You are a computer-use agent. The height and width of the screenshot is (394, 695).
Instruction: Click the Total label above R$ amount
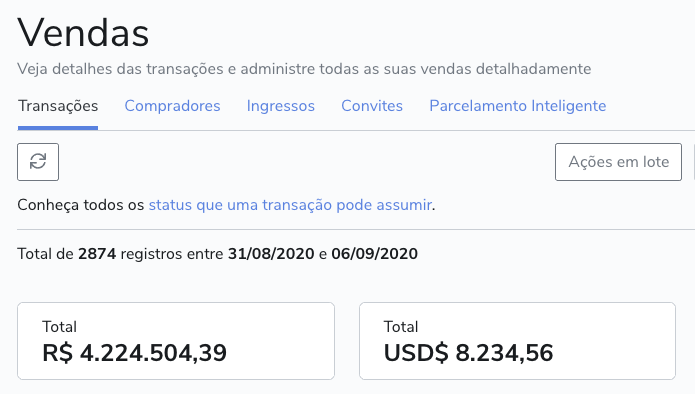[59, 327]
